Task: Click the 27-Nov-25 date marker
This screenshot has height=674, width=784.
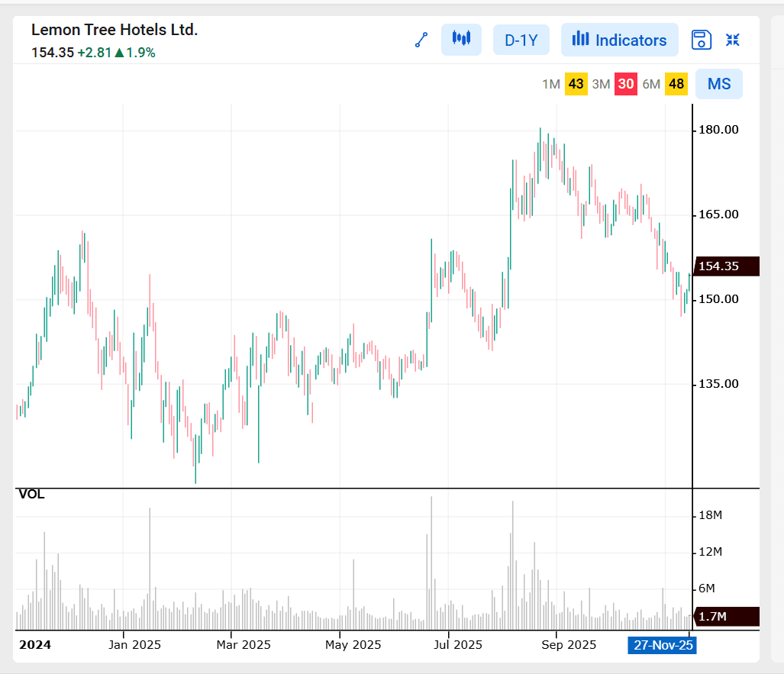Action: point(663,646)
